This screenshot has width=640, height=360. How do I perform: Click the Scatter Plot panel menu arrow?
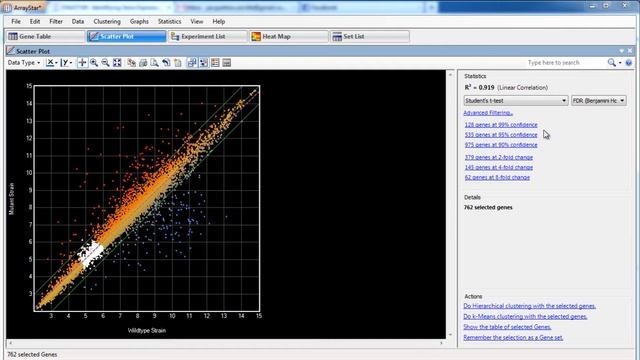point(622,51)
